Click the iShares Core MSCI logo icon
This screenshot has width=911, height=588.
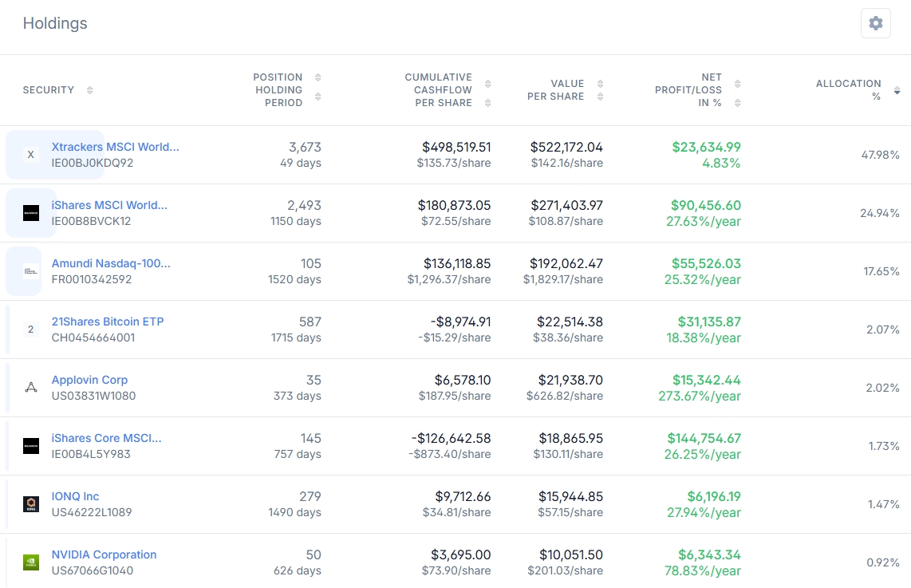coord(31,446)
